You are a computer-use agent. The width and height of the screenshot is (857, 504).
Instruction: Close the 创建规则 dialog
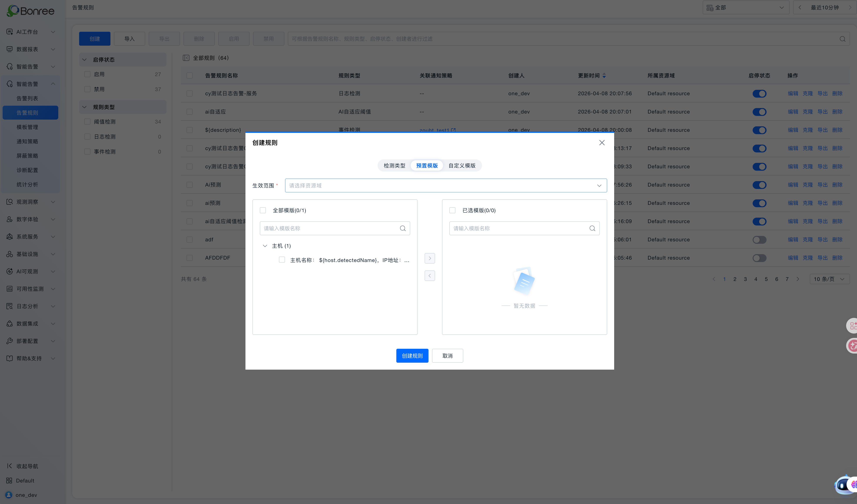coord(602,142)
